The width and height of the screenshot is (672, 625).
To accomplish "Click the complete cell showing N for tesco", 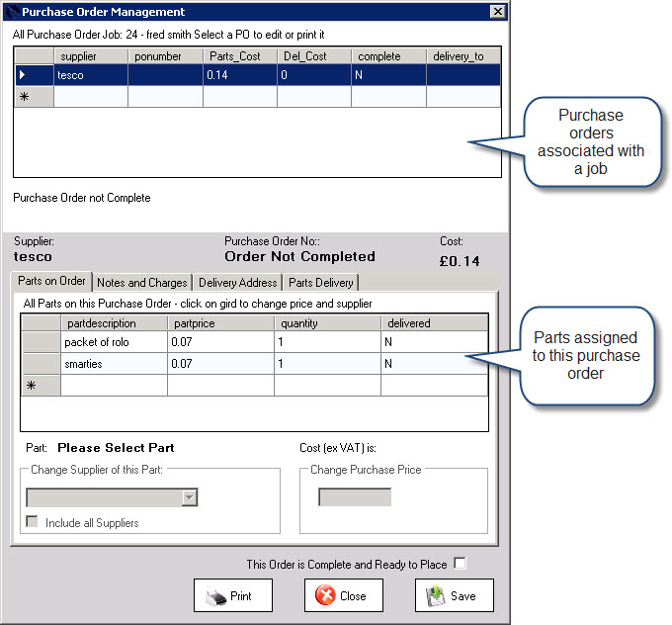I will click(x=388, y=75).
